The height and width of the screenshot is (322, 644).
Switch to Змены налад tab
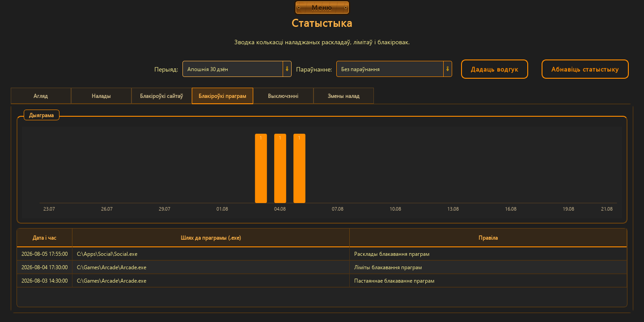tap(343, 96)
